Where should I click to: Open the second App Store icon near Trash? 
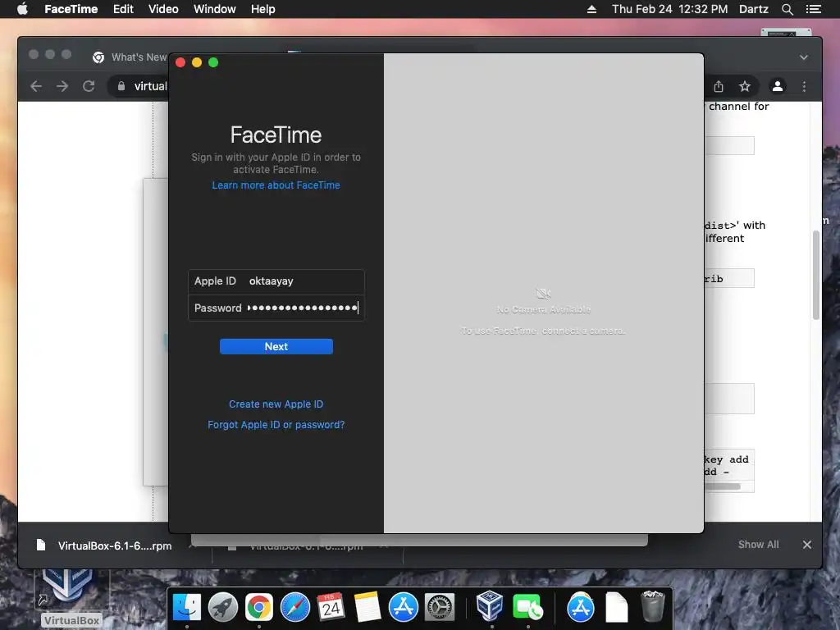[x=580, y=608]
